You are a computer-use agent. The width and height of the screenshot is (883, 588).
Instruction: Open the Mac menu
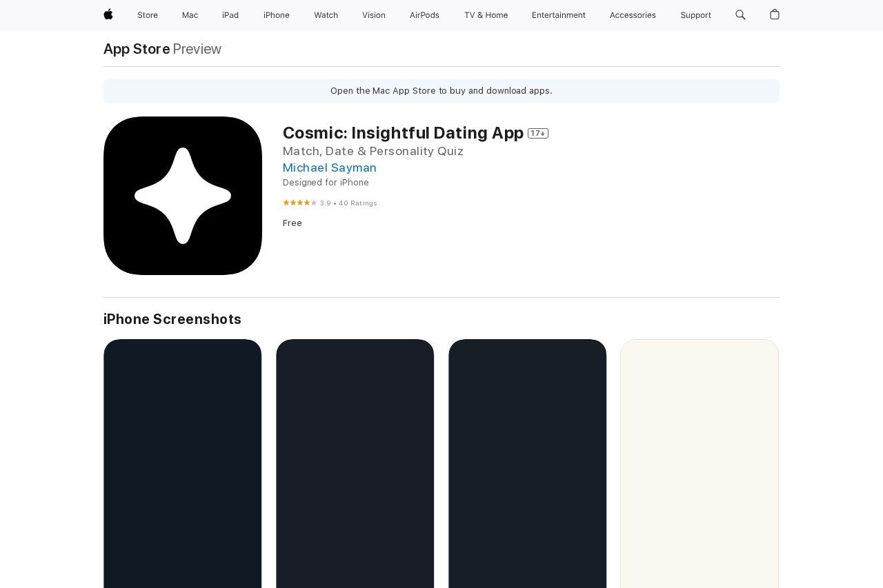190,15
